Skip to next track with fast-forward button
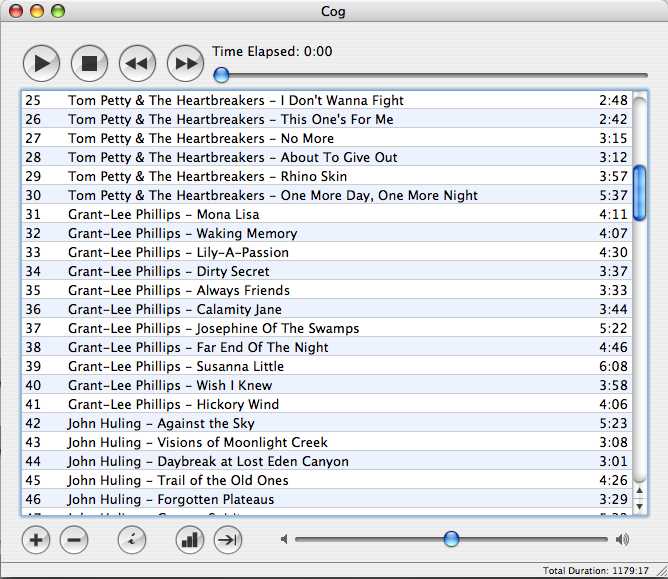Screen dimensions: 668x579 pos(185,63)
